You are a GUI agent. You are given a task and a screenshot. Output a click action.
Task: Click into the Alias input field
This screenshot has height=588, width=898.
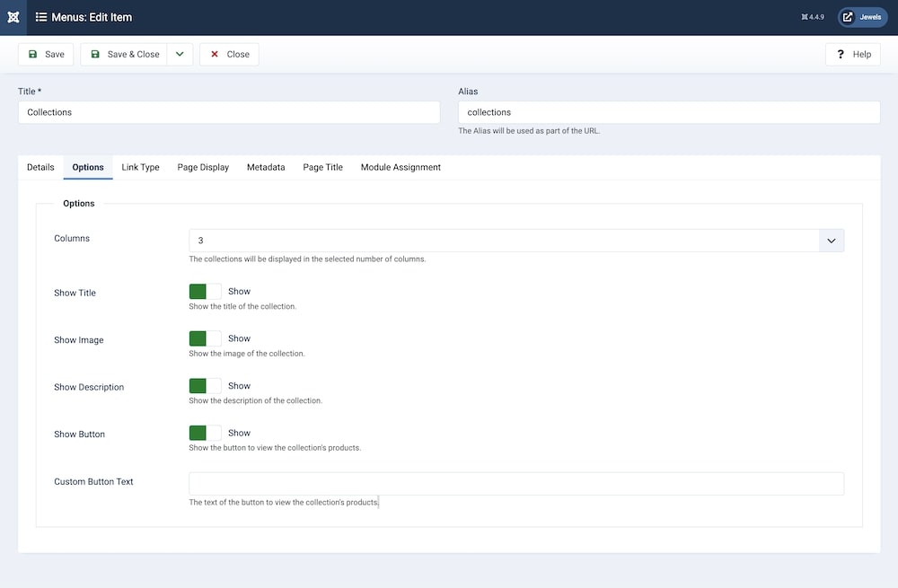(x=668, y=112)
